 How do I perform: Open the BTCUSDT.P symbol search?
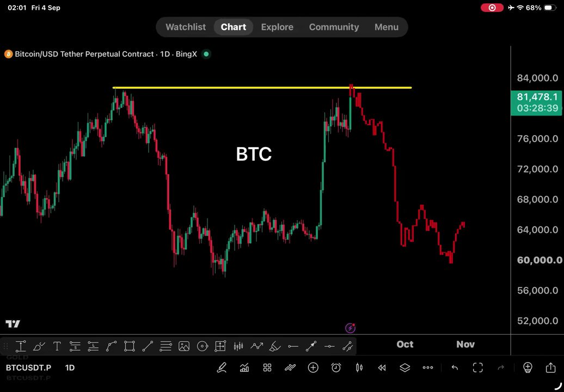(x=28, y=368)
